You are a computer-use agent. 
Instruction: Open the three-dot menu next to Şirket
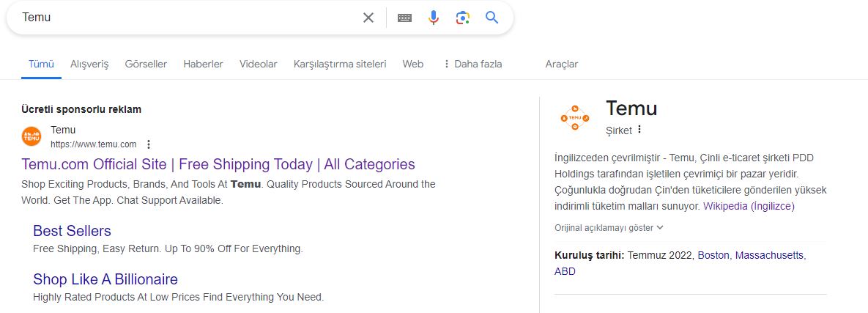(639, 129)
